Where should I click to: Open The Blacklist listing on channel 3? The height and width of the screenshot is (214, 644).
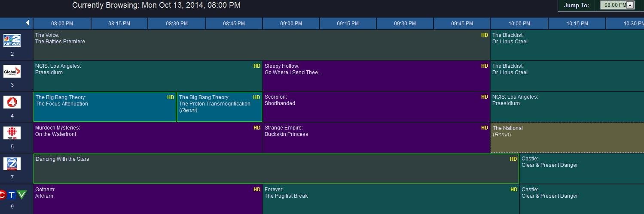click(x=567, y=76)
